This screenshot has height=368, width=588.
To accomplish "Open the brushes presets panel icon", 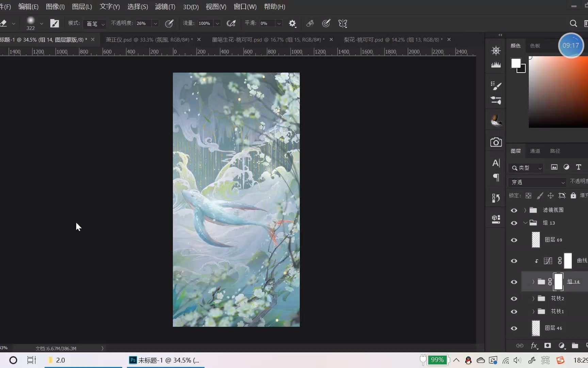I will pyautogui.click(x=496, y=100).
